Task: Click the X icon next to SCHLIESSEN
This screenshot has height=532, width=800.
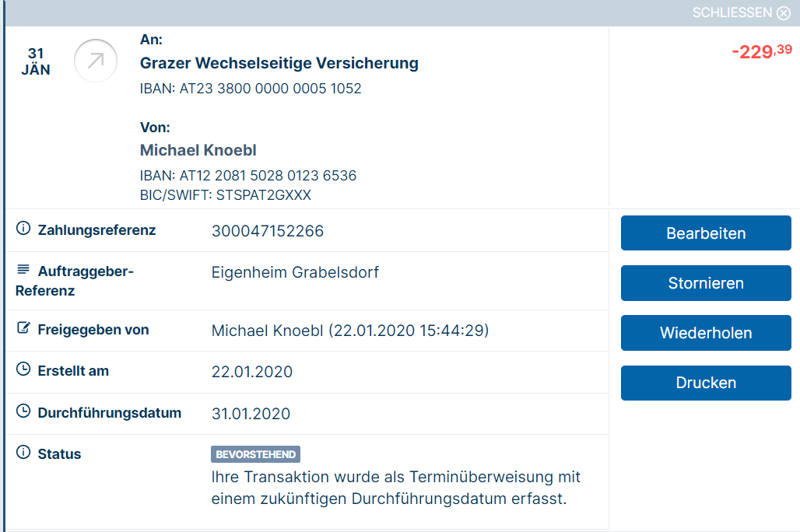Action: tap(784, 12)
